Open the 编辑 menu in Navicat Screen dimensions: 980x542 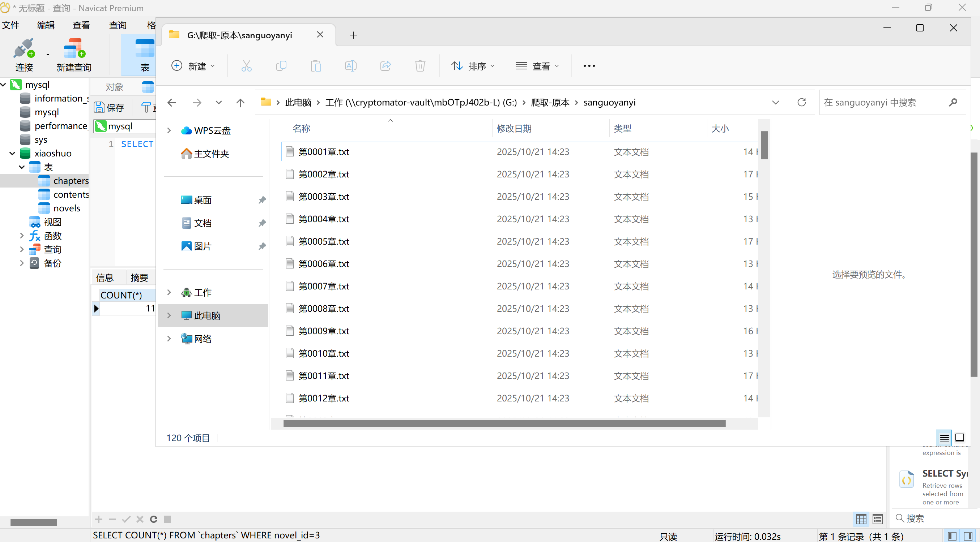(x=46, y=25)
